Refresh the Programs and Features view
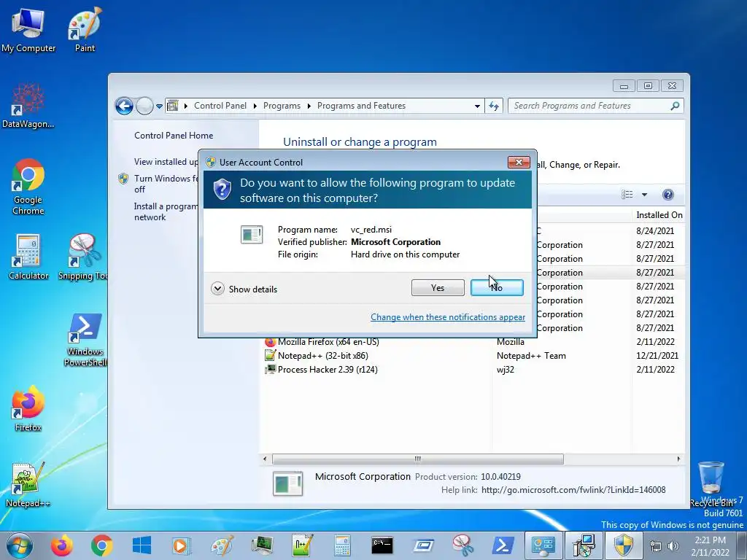The width and height of the screenshot is (747, 560). click(494, 106)
